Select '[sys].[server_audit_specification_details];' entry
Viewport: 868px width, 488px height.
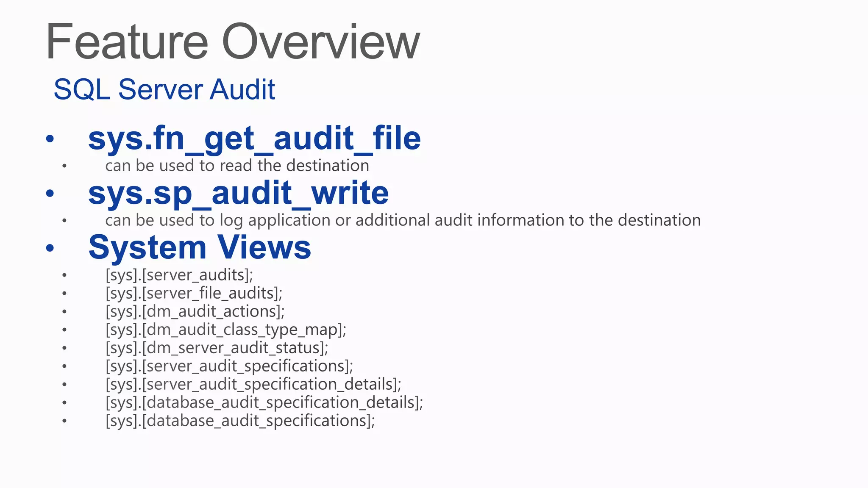pyautogui.click(x=253, y=384)
